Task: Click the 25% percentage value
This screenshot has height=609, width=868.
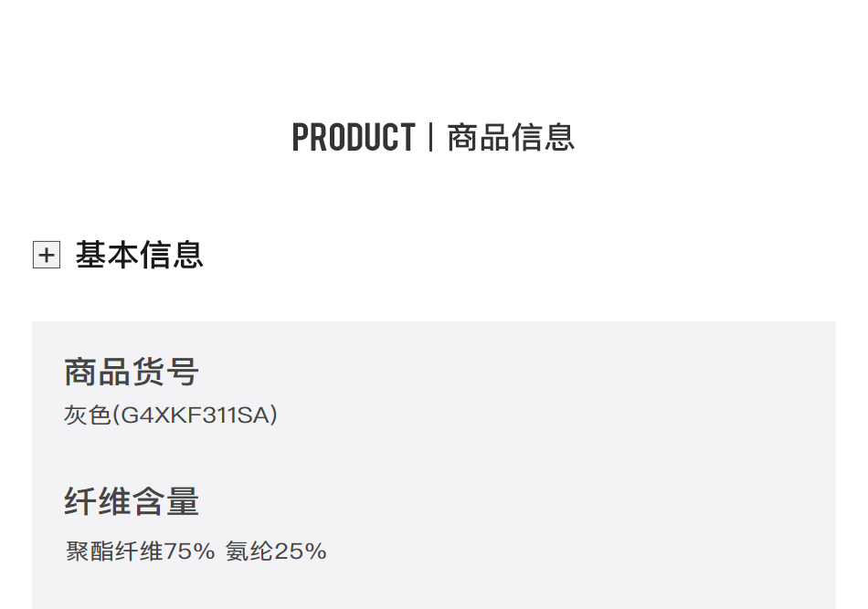Action: point(300,551)
